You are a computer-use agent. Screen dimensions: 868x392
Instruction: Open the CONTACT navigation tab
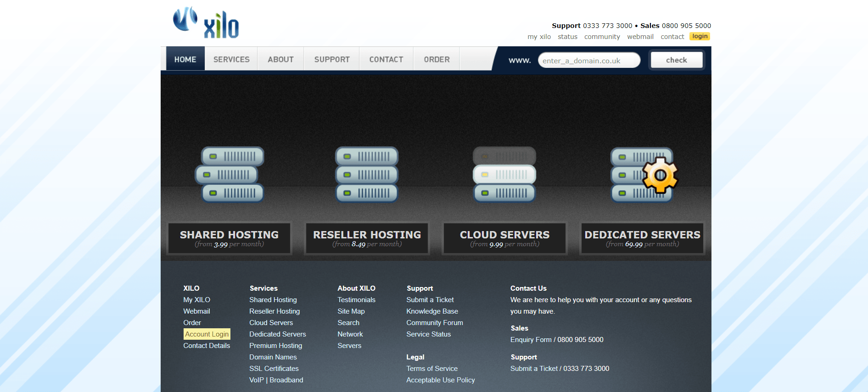tap(386, 59)
